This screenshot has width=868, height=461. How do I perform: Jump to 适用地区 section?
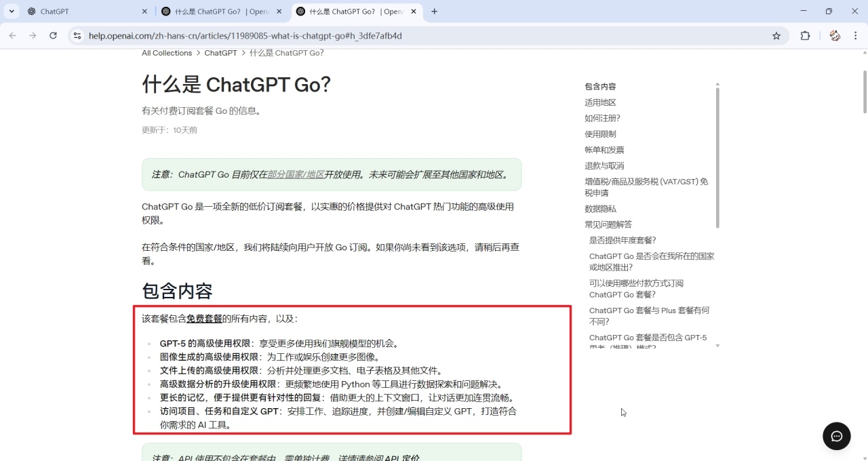click(x=600, y=102)
